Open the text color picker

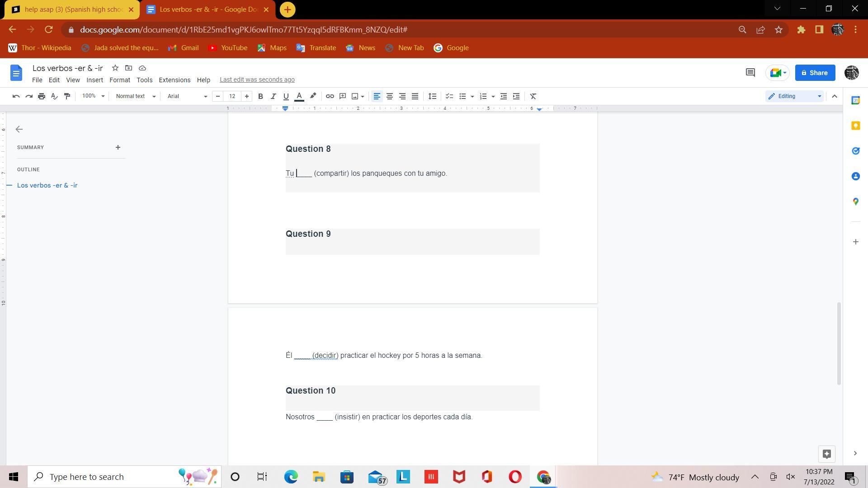pyautogui.click(x=299, y=96)
